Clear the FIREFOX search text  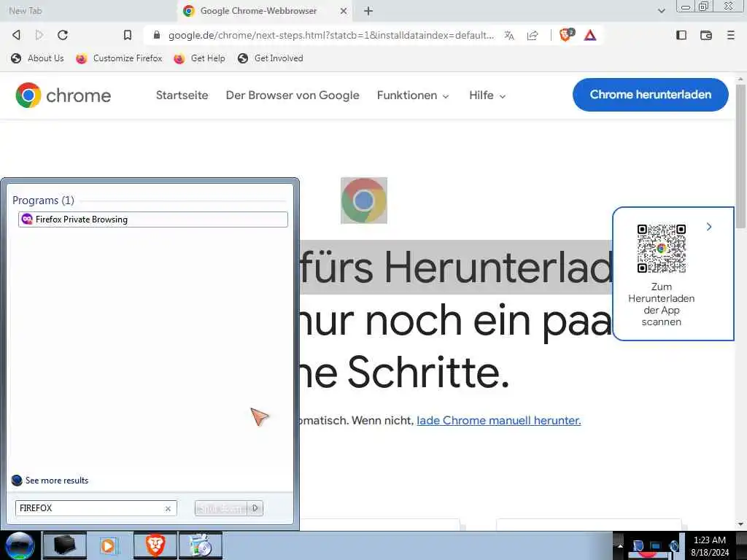168,508
